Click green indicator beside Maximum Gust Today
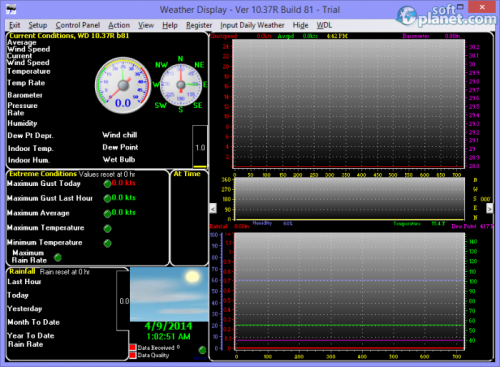The image size is (500, 367). pos(107,184)
